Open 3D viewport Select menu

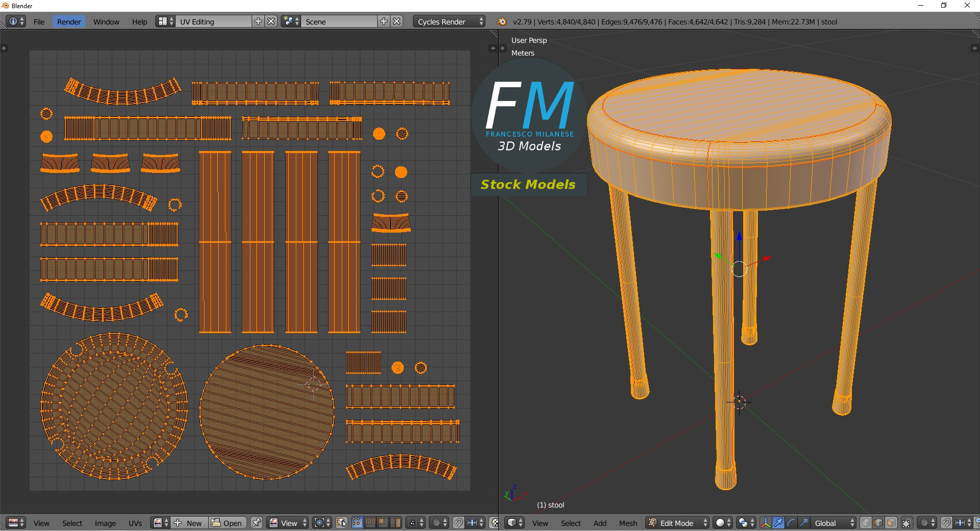(x=571, y=523)
